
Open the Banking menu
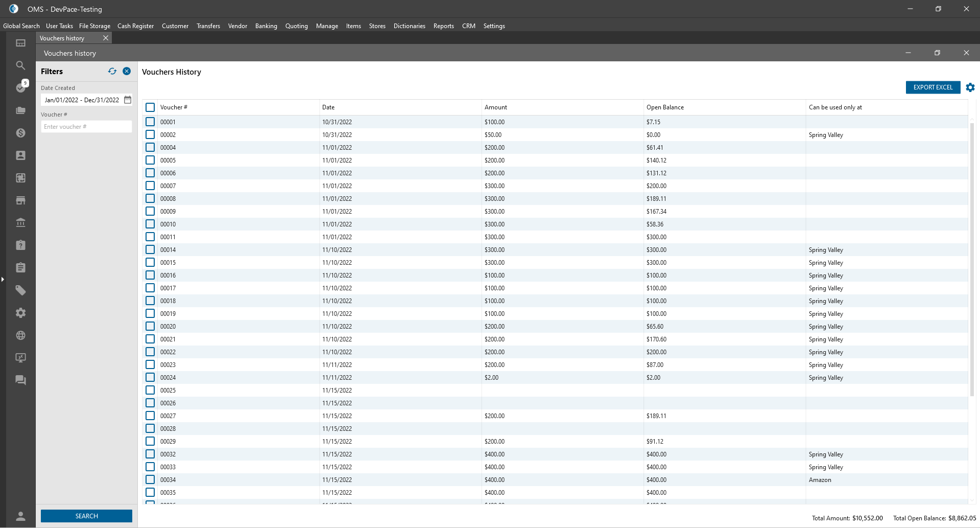tap(266, 26)
